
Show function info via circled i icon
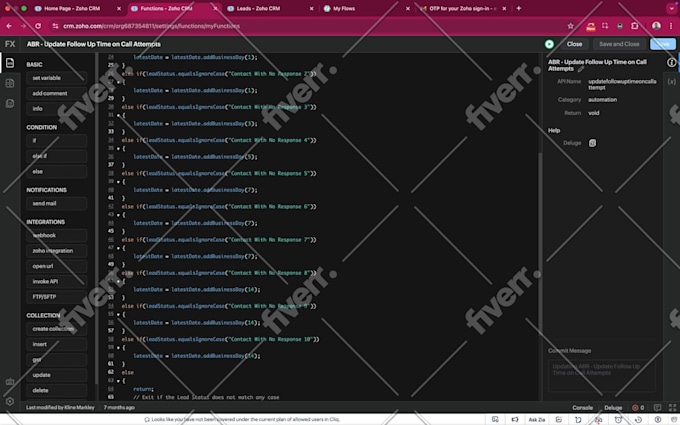pos(671,62)
